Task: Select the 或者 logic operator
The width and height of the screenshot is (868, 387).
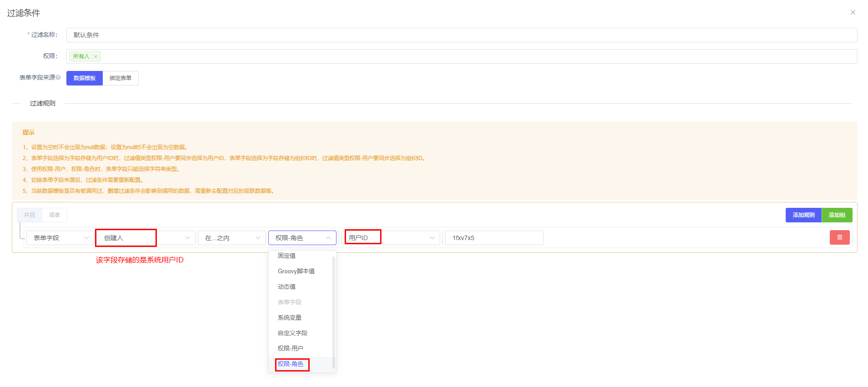Action: (x=55, y=215)
